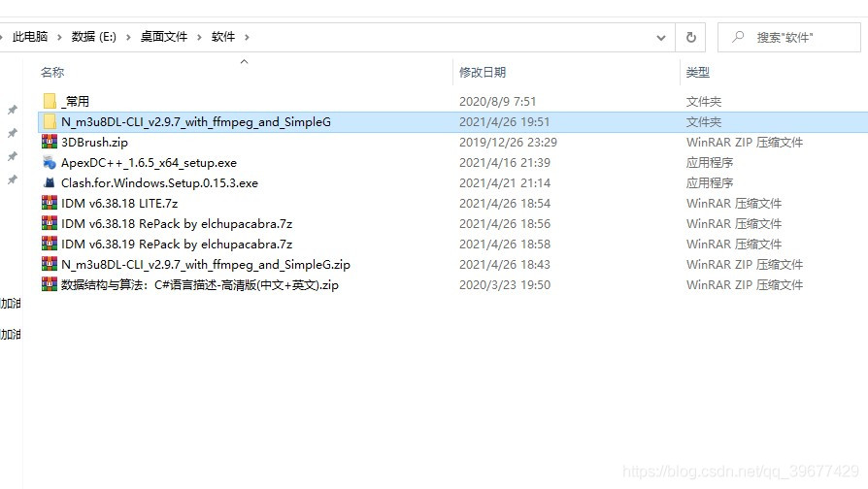Select the N_m3u8DL-CLI zip file icon

pos(50,265)
